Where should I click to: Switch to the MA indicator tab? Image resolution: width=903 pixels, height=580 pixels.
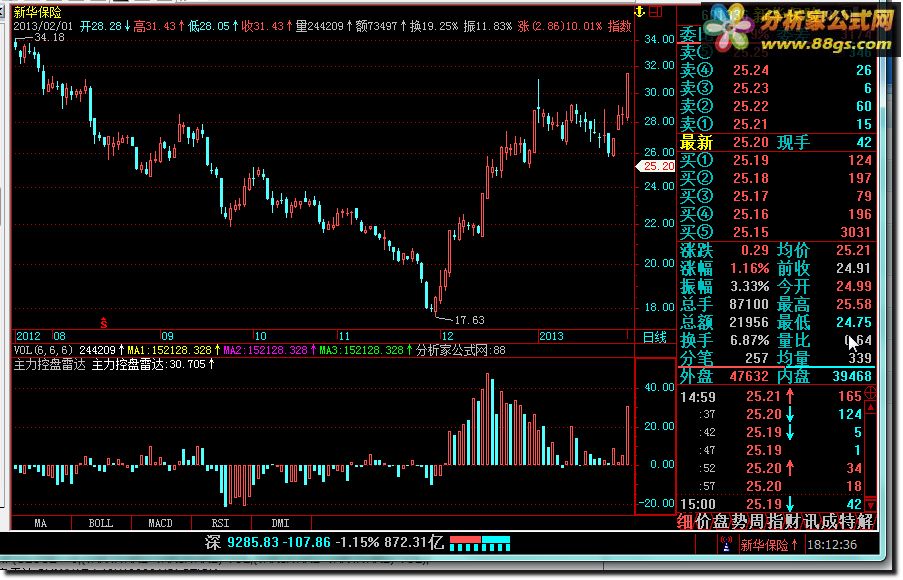40,523
